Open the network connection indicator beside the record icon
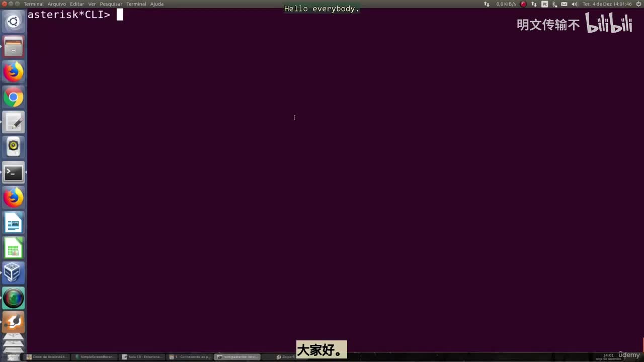 [534, 4]
